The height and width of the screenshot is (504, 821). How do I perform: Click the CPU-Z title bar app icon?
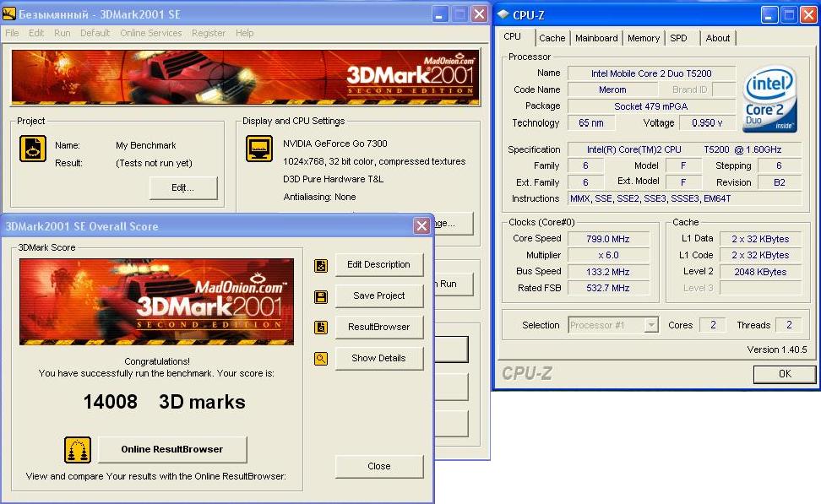(x=503, y=14)
